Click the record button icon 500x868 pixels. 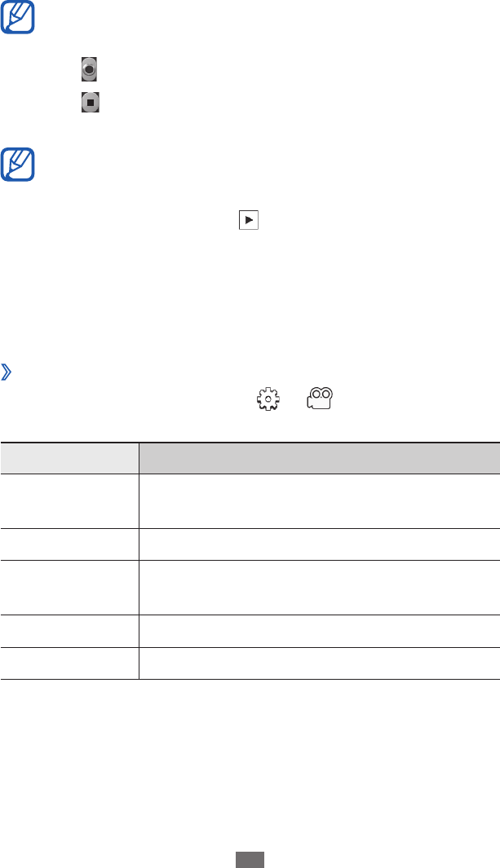point(90,71)
